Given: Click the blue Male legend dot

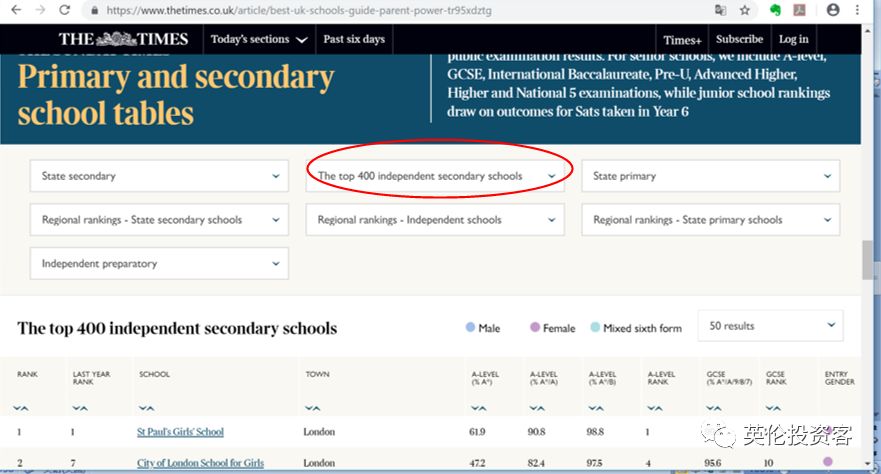Looking at the screenshot, I should click(470, 327).
